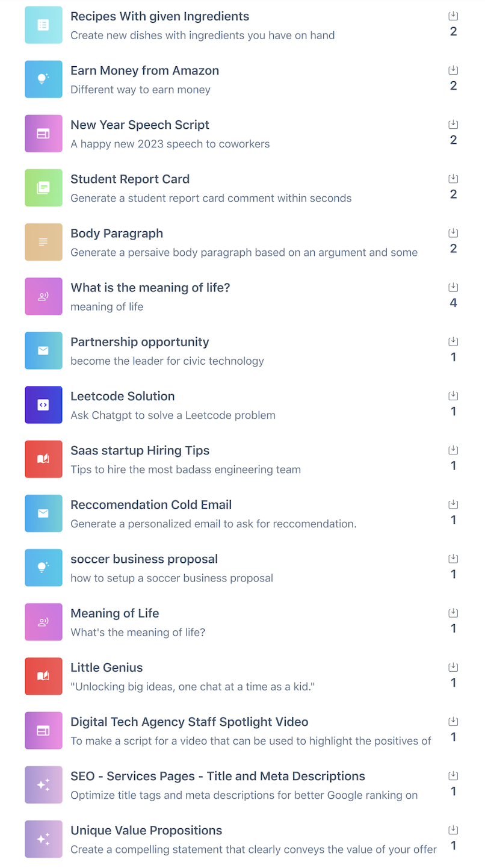Click the Recipes With given Ingredients list icon
The image size is (485, 868).
pyautogui.click(x=43, y=25)
